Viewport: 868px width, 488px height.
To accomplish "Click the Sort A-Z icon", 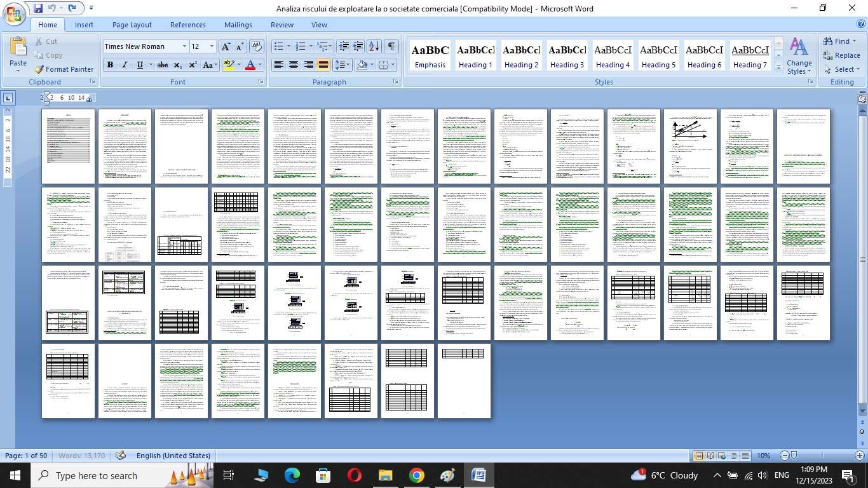I will pos(374,46).
